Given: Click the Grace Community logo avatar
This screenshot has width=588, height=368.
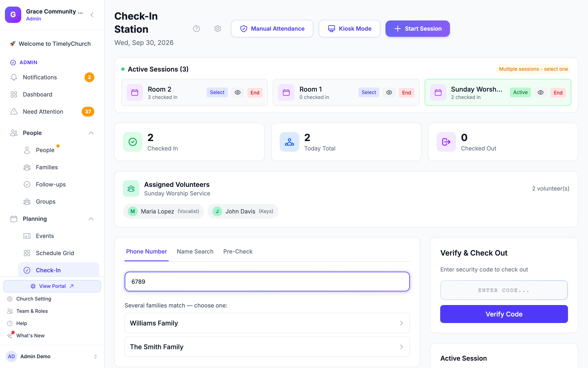Looking at the screenshot, I should click(x=13, y=15).
